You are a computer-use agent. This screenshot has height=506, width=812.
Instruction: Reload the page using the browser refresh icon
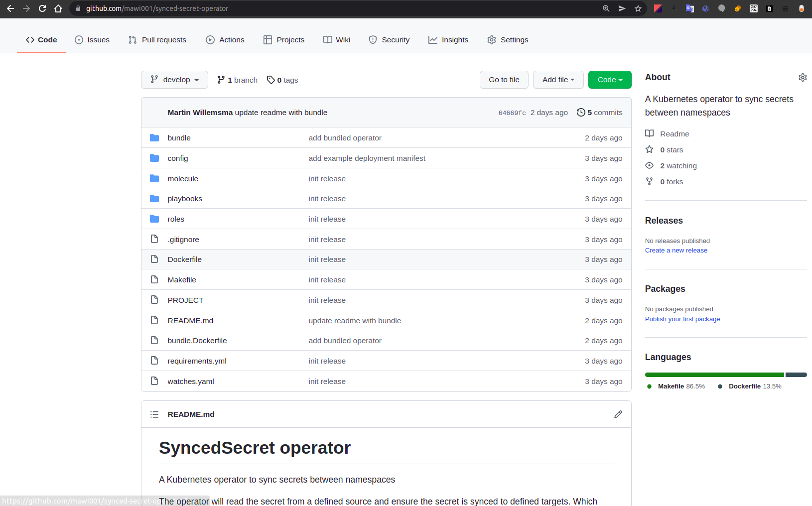(x=42, y=8)
